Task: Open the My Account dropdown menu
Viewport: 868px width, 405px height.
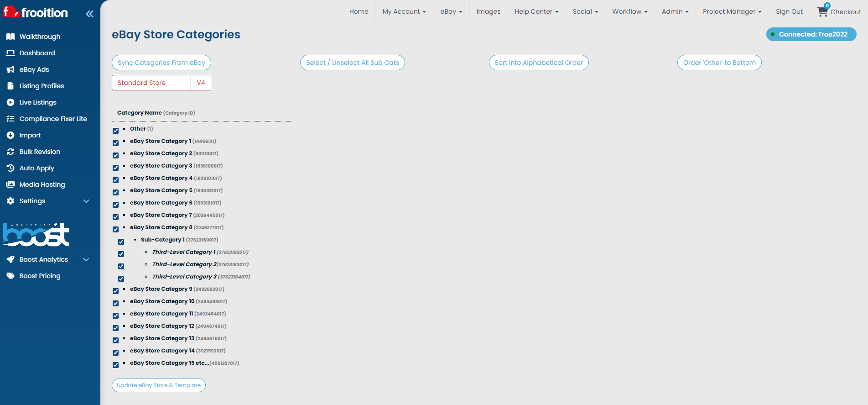Action: coord(404,11)
